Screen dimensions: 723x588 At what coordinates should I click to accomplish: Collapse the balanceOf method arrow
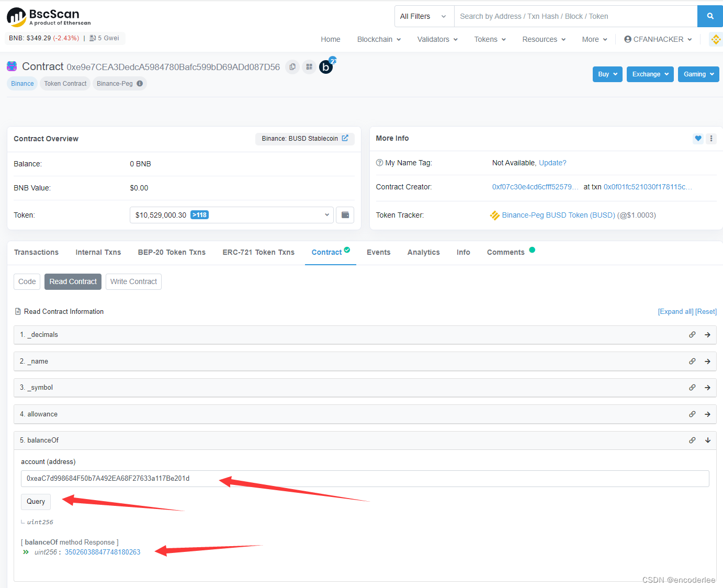click(707, 440)
